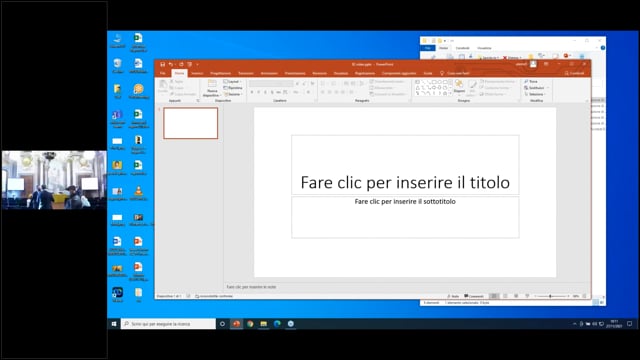Open the File tab in PowerPoint
640x360 pixels.
(x=163, y=73)
